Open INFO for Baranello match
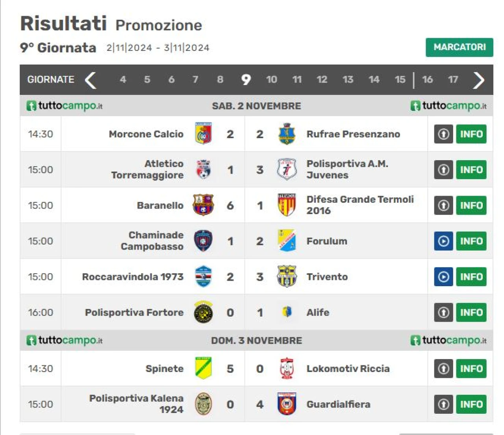This screenshot has width=504, height=435. click(471, 205)
